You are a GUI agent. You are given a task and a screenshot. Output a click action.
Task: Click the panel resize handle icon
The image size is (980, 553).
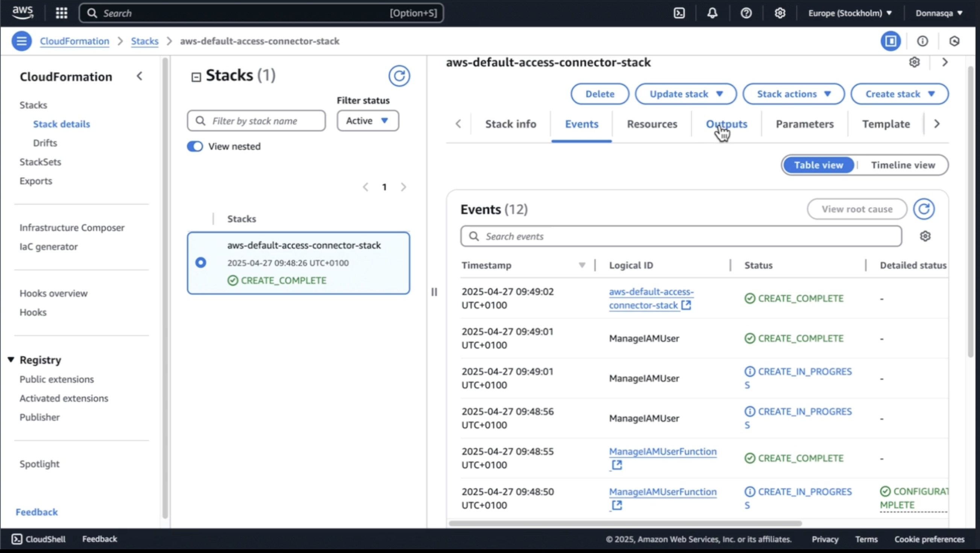434,292
